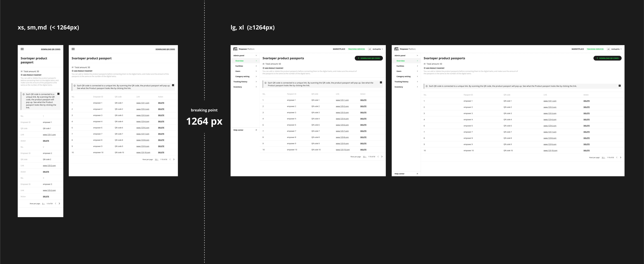Select Facilities in the narrower desktop sidebar
Viewport: 644px width, 264px height.
click(245, 66)
